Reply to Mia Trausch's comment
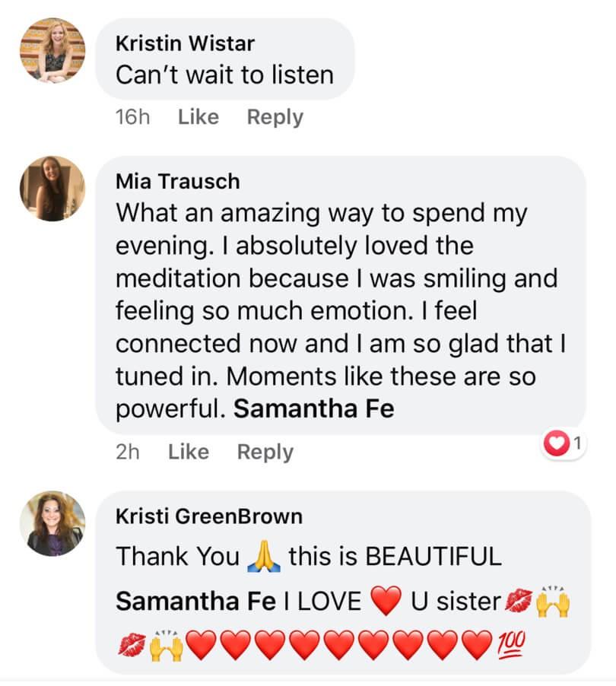Image resolution: width=616 pixels, height=686 pixels. coord(265,452)
